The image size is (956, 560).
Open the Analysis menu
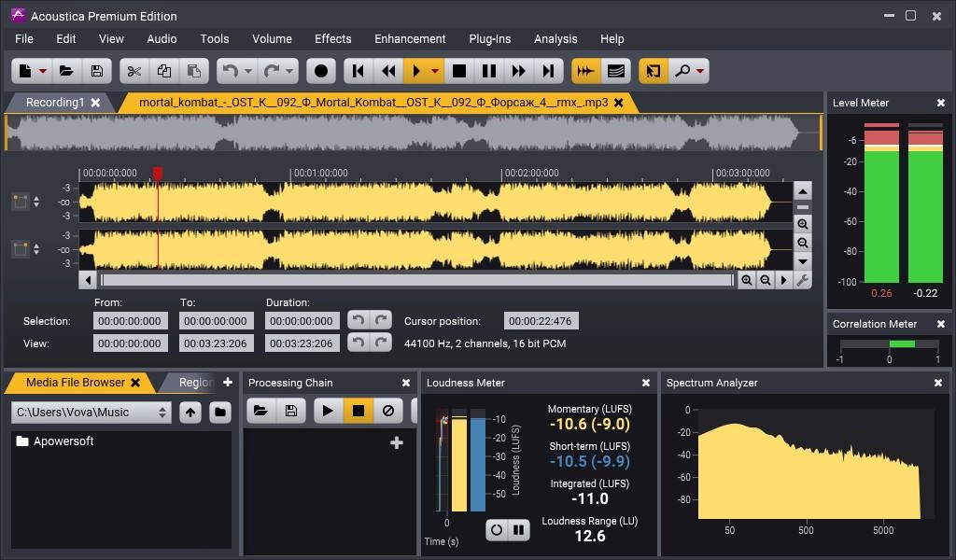pyautogui.click(x=555, y=39)
